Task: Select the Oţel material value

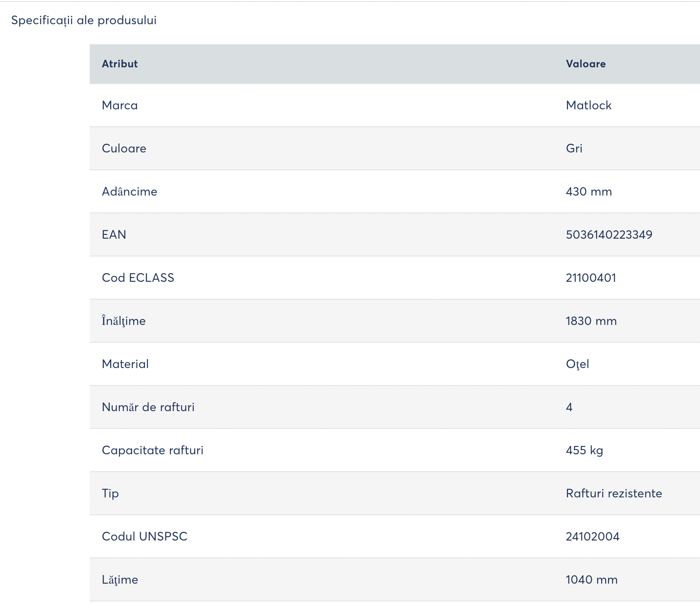Action: coord(577,364)
